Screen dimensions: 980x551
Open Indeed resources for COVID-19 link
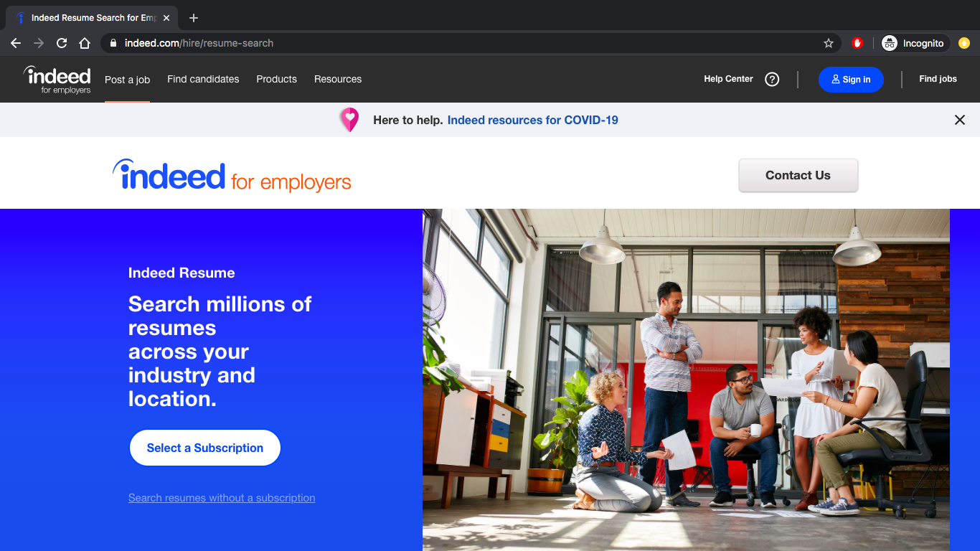pyautogui.click(x=532, y=120)
